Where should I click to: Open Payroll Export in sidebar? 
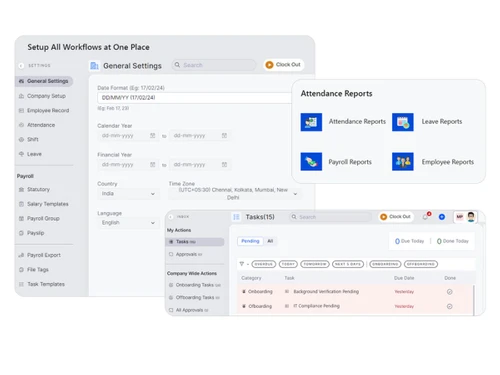44,255
